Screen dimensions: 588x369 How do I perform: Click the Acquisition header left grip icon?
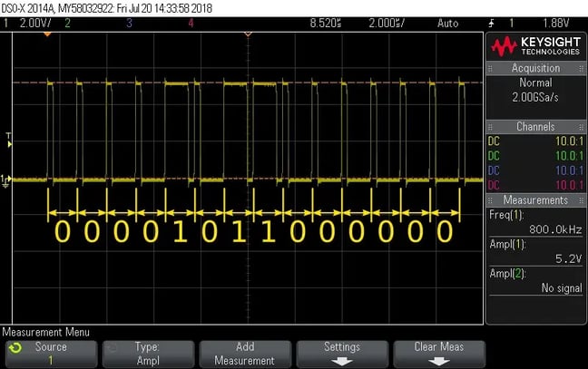pos(490,69)
